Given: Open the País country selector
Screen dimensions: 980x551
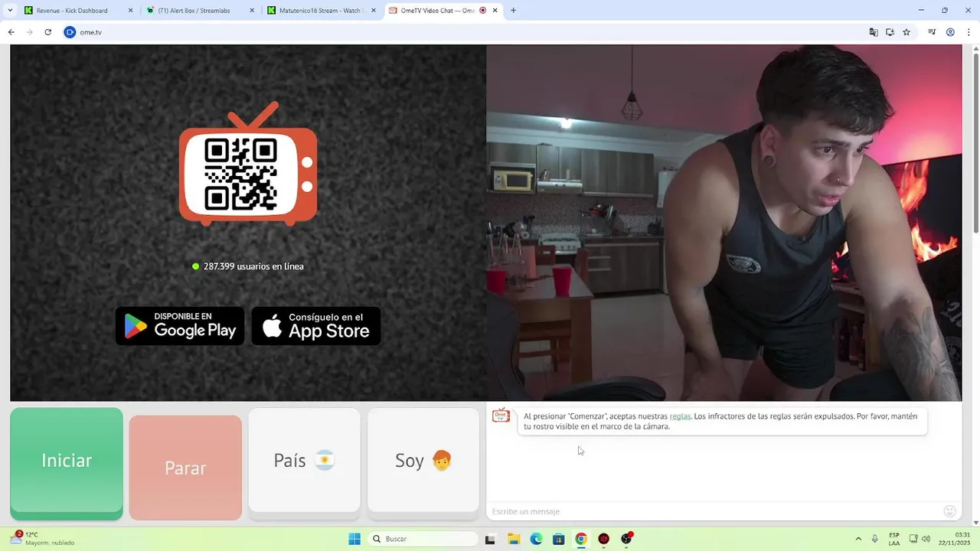Looking at the screenshot, I should 304,460.
